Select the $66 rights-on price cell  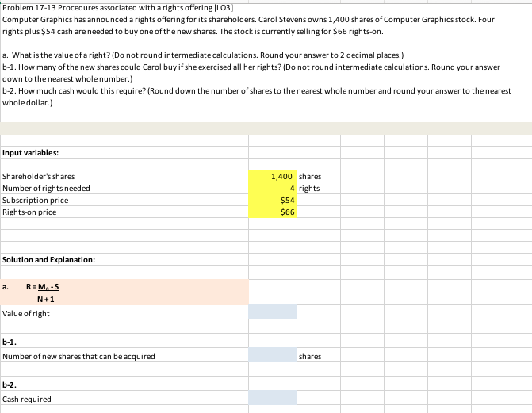(273, 212)
